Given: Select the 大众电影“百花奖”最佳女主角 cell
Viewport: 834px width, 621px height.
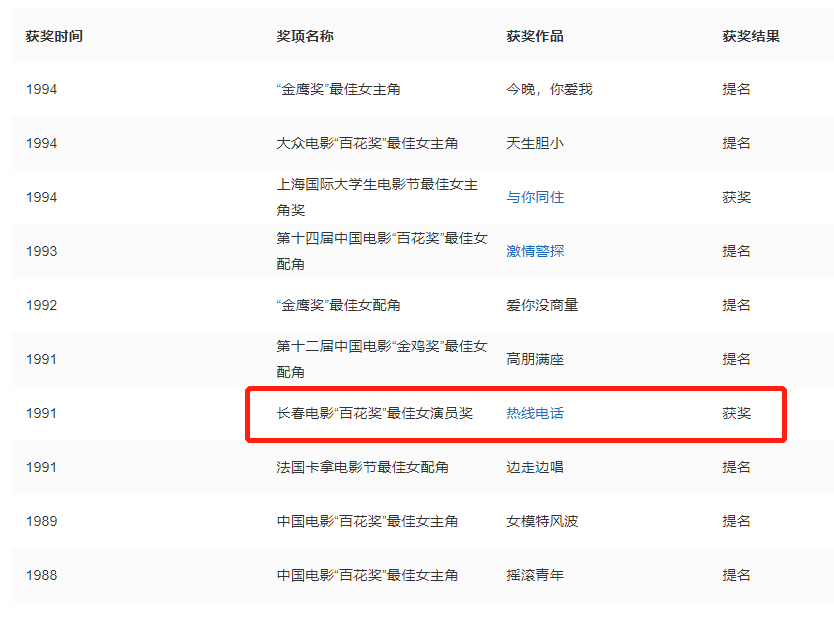Looking at the screenshot, I should click(367, 143).
